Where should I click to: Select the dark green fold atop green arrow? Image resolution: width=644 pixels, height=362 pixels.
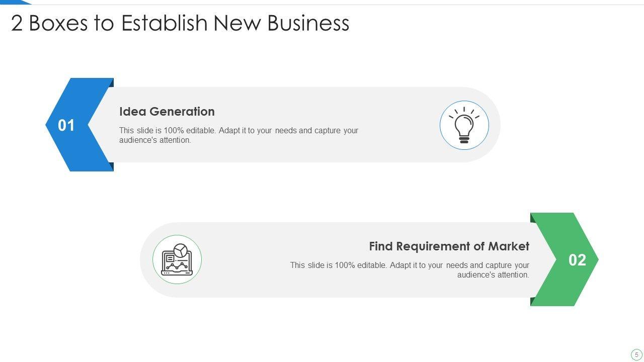[533, 218]
